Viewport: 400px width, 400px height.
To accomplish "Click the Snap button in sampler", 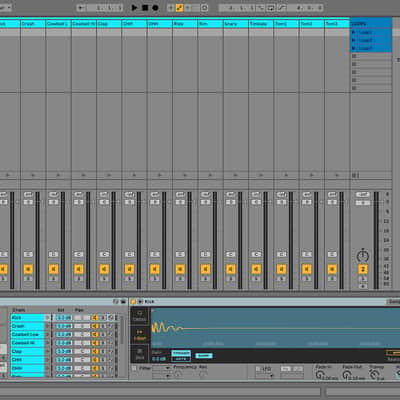I will coord(203,356).
